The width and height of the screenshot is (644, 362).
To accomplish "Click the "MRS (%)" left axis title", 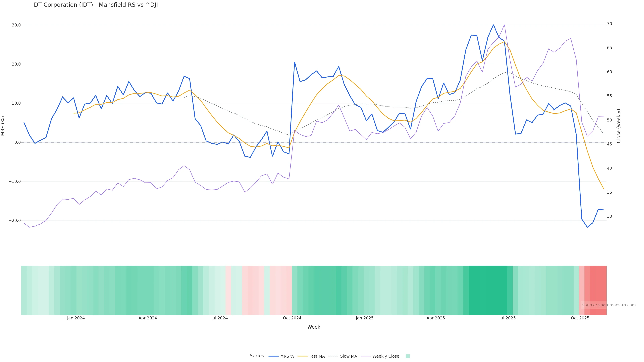I will tap(3, 126).
